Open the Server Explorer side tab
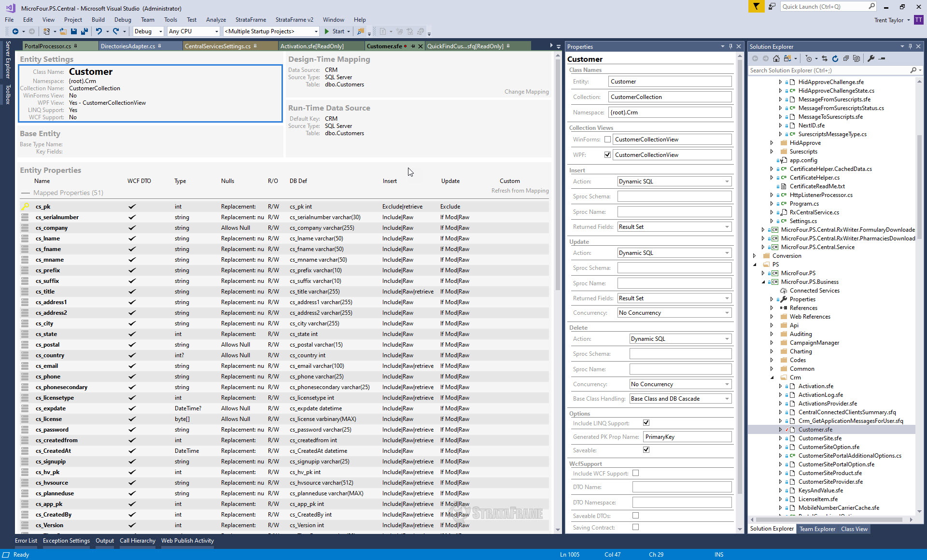 [x=8, y=60]
